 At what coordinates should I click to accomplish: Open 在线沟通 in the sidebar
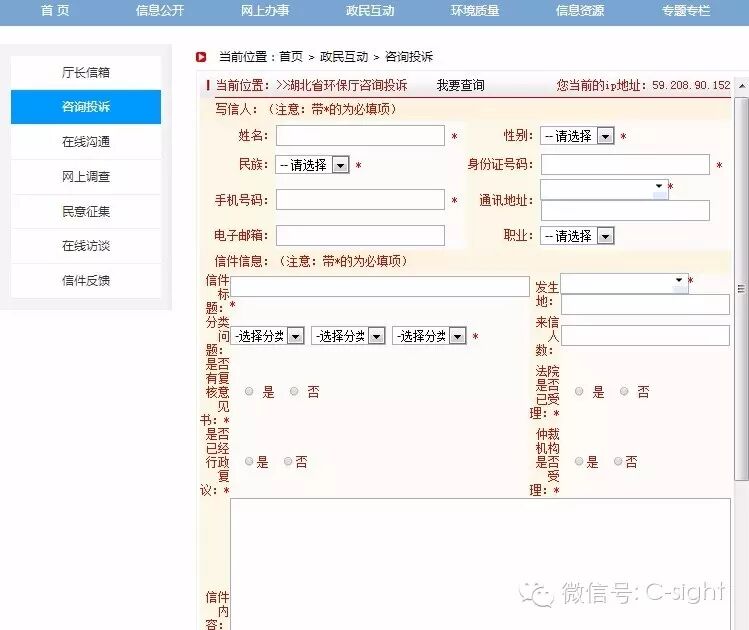(86, 142)
